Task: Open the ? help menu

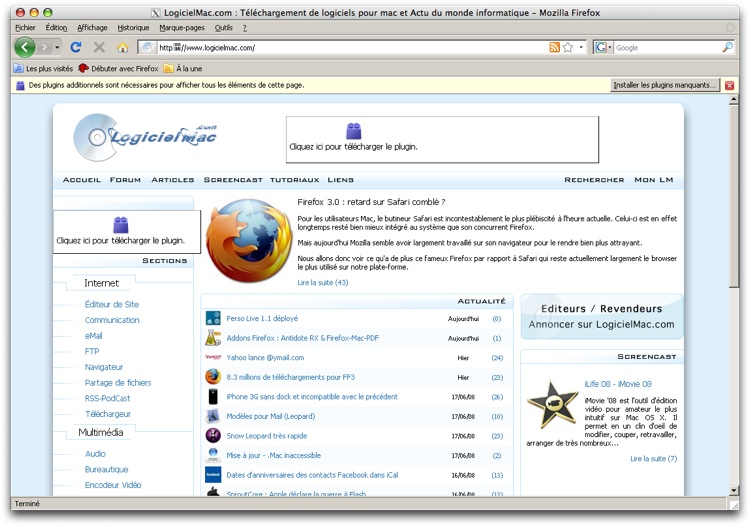Action: coord(245,28)
